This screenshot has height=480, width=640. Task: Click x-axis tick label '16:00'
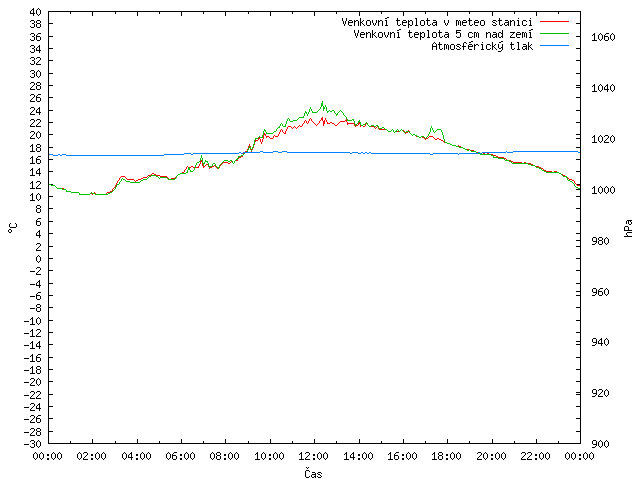point(402,456)
